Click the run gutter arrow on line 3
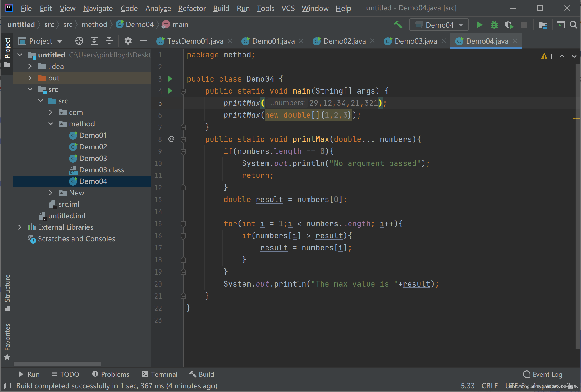Screen dimensions: 581x392 click(x=170, y=79)
